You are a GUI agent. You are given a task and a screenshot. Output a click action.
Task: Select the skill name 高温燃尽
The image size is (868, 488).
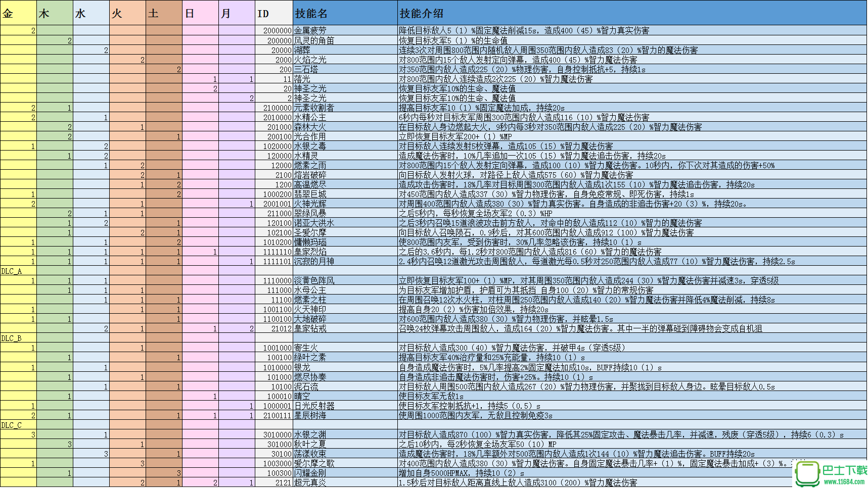click(x=345, y=184)
